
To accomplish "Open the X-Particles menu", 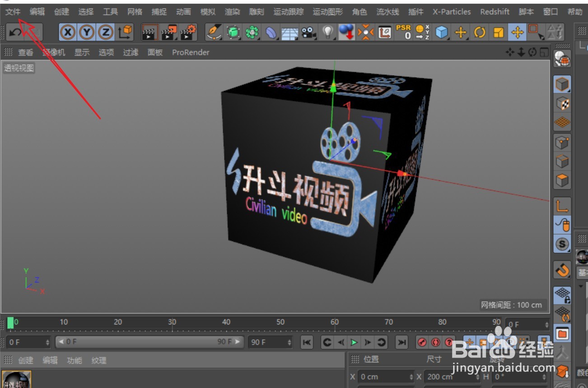I will pos(451,12).
